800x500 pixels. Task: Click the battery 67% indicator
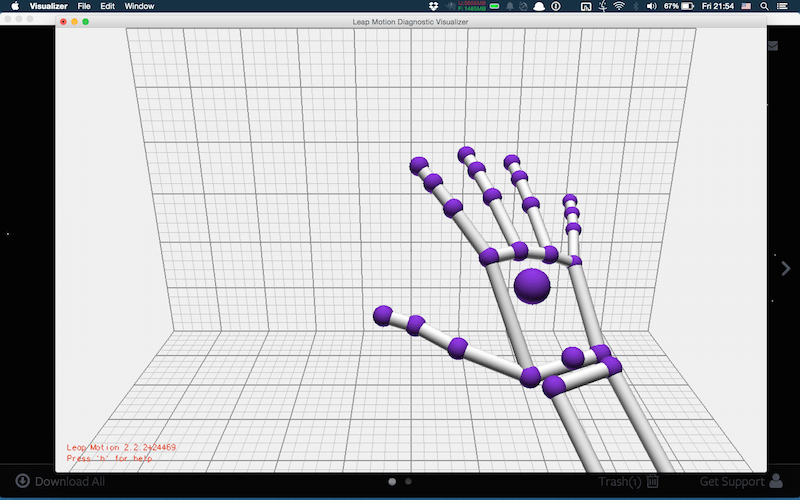click(x=679, y=6)
